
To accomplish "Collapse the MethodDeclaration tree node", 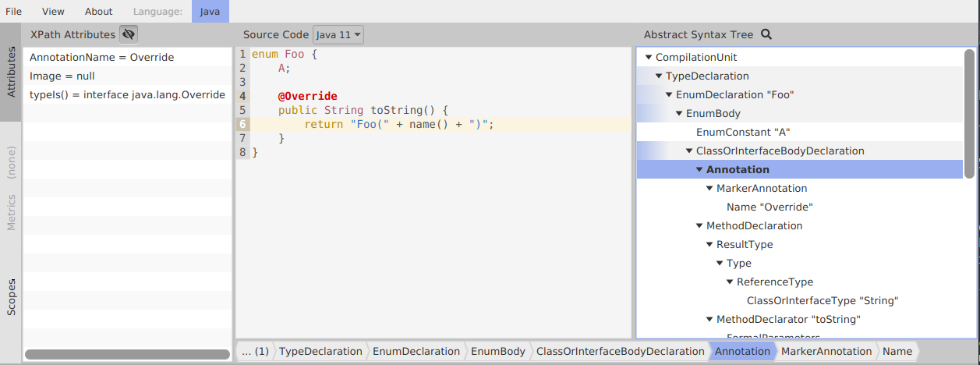I will click(699, 226).
